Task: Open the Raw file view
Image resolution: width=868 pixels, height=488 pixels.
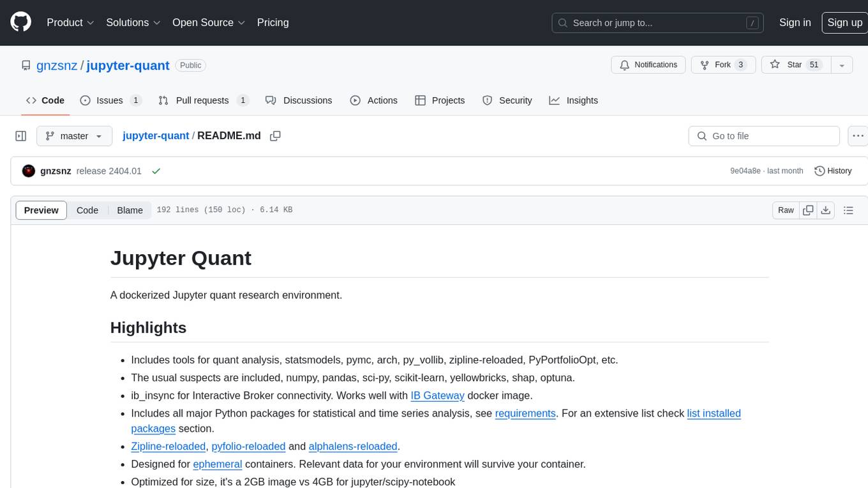Action: (786, 210)
